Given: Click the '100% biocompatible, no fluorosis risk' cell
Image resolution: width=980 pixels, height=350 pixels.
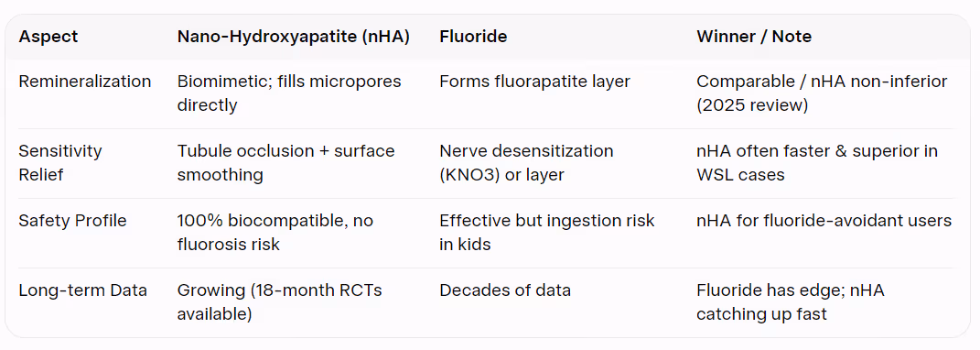Looking at the screenshot, I should click(x=275, y=232).
